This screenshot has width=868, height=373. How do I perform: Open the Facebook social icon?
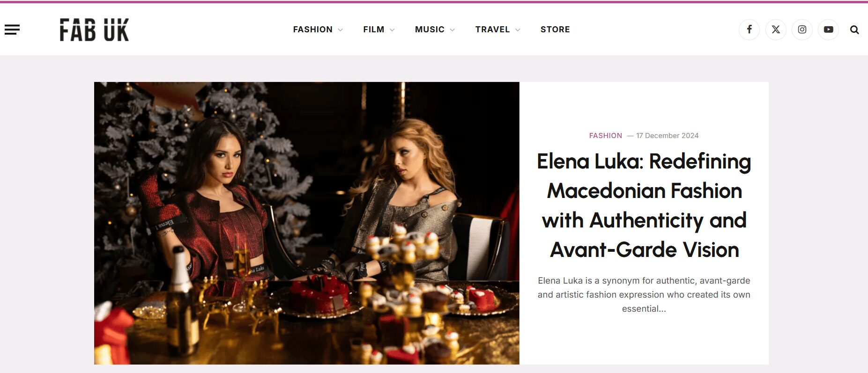(749, 29)
